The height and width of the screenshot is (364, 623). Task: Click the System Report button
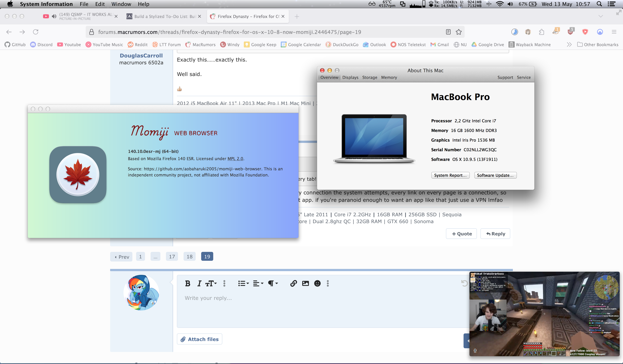450,175
